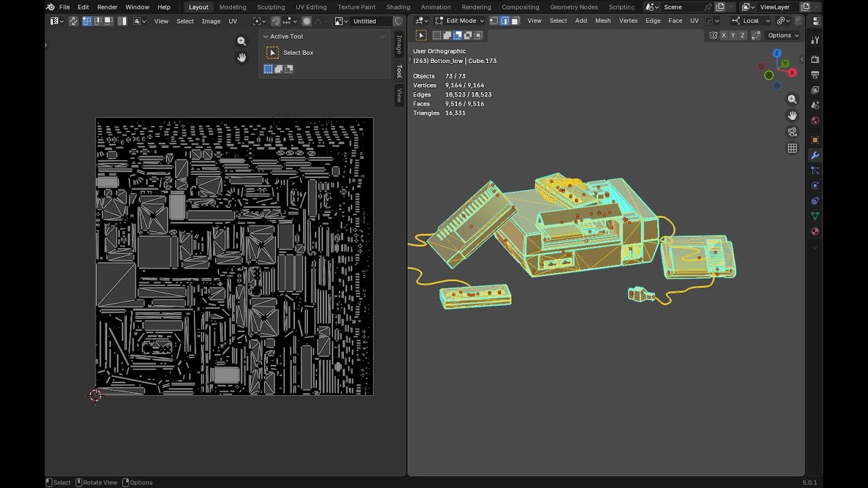Activate the pan hand in UV editor
The height and width of the screenshot is (488, 868).
(241, 58)
